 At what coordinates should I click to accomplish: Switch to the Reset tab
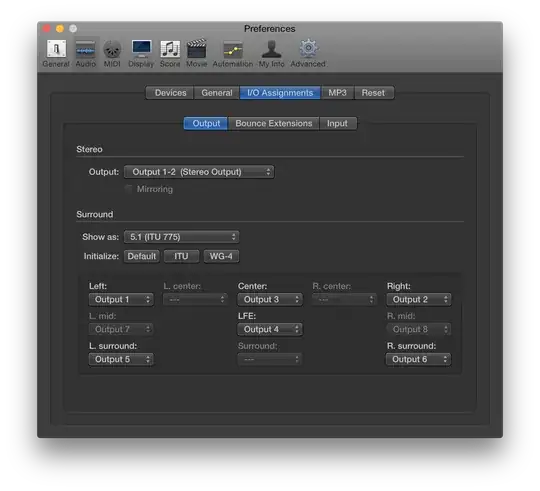click(x=373, y=93)
